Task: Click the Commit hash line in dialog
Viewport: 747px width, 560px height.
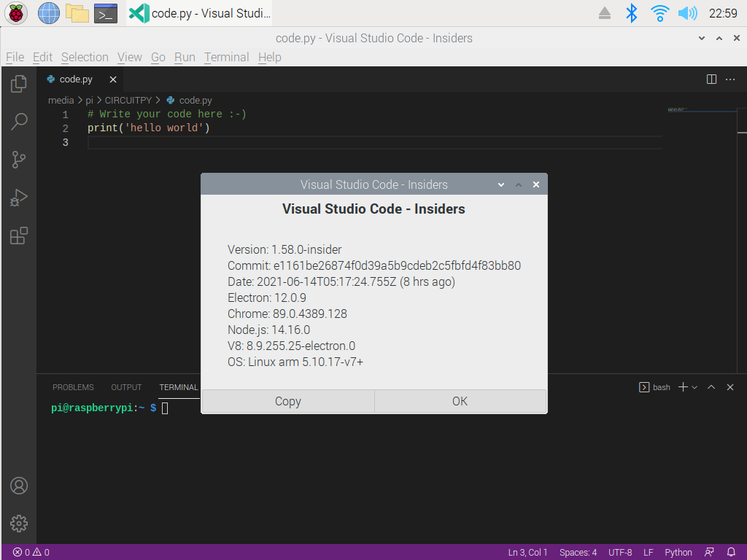Action: pos(374,265)
